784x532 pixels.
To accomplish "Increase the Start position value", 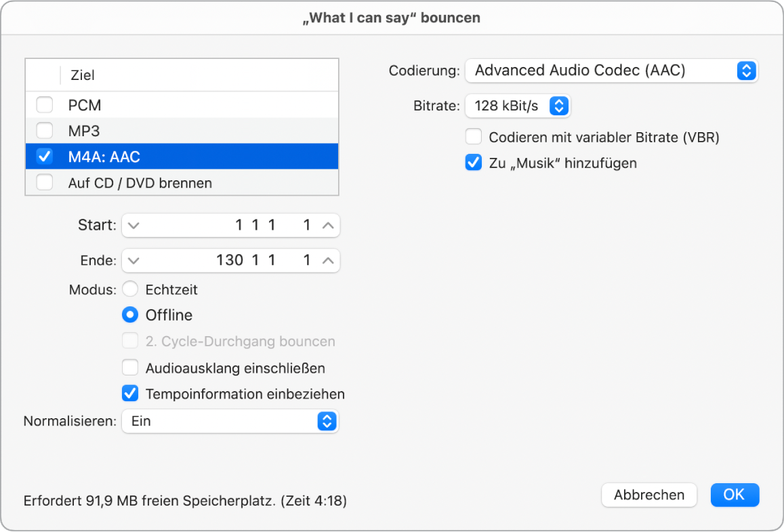I will pyautogui.click(x=325, y=225).
